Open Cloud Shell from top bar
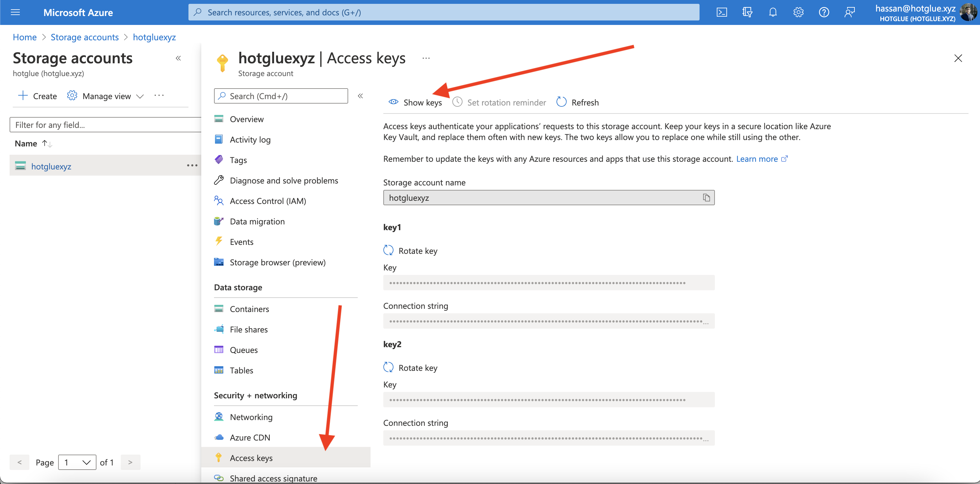This screenshot has height=484, width=980. coord(721,12)
